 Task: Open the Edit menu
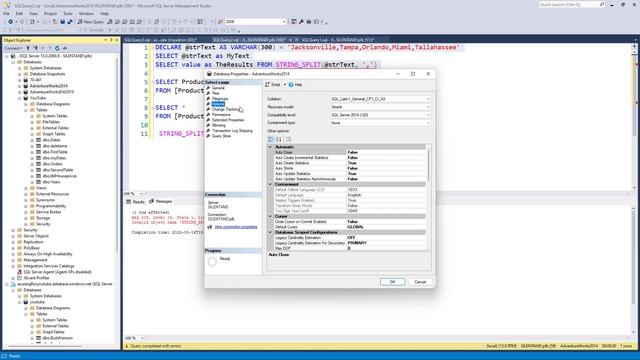pos(19,13)
